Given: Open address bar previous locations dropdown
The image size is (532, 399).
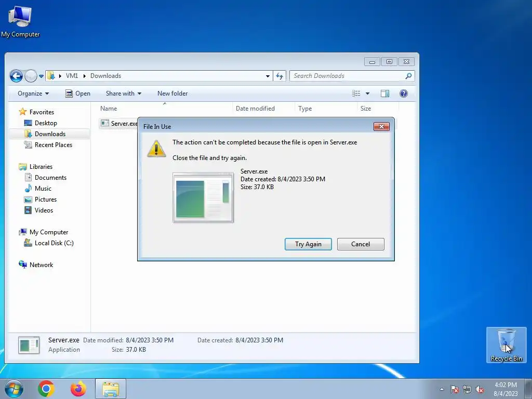Looking at the screenshot, I should (268, 76).
